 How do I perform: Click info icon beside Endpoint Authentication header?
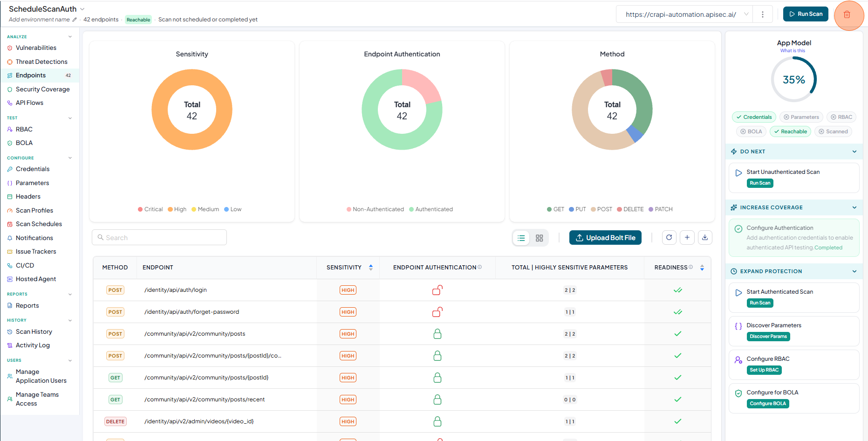[x=480, y=267]
